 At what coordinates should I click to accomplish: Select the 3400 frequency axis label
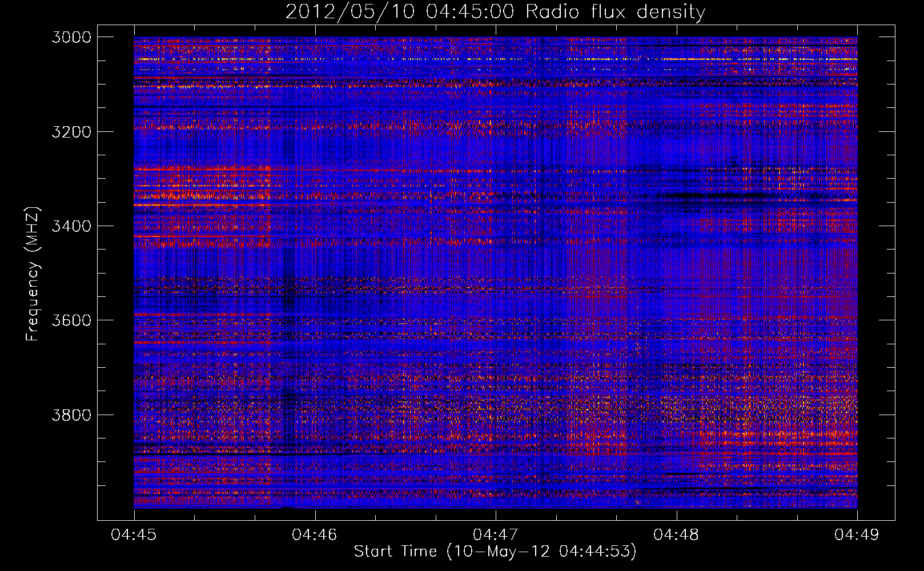coord(71,226)
